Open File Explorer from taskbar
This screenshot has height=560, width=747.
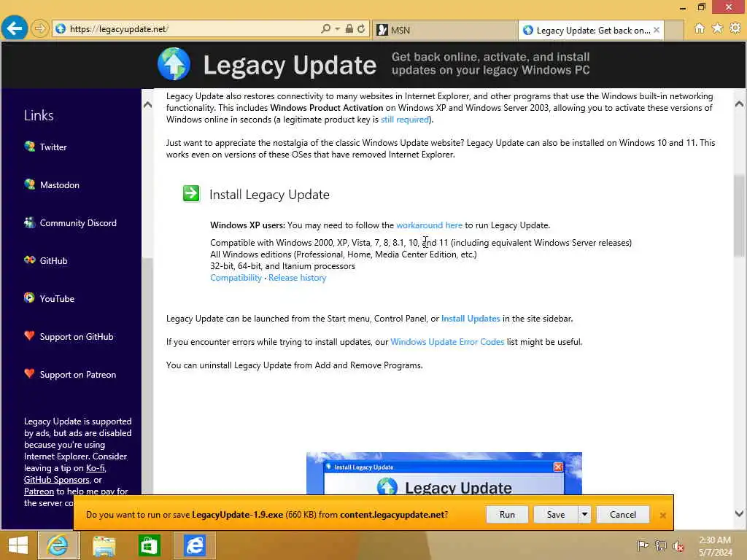point(104,545)
